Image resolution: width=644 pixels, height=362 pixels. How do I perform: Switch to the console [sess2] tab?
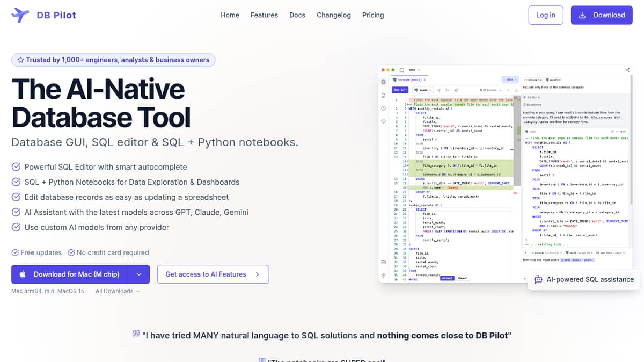pyautogui.click(x=409, y=80)
